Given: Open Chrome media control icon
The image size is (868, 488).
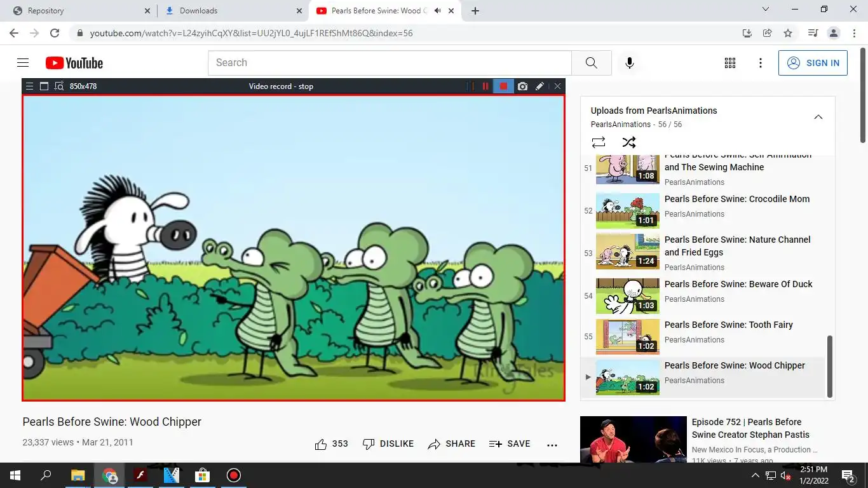Looking at the screenshot, I should (x=813, y=33).
